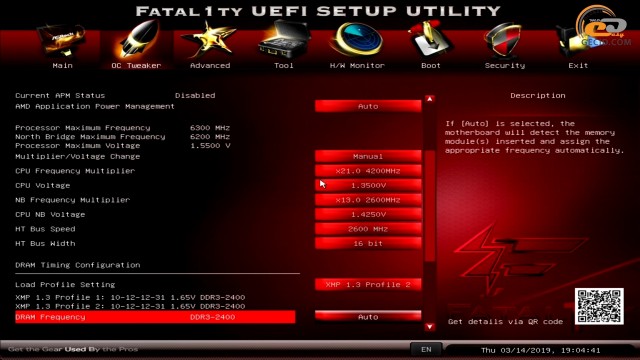Click the date and time display
This screenshot has height=360, width=640.
click(540, 350)
